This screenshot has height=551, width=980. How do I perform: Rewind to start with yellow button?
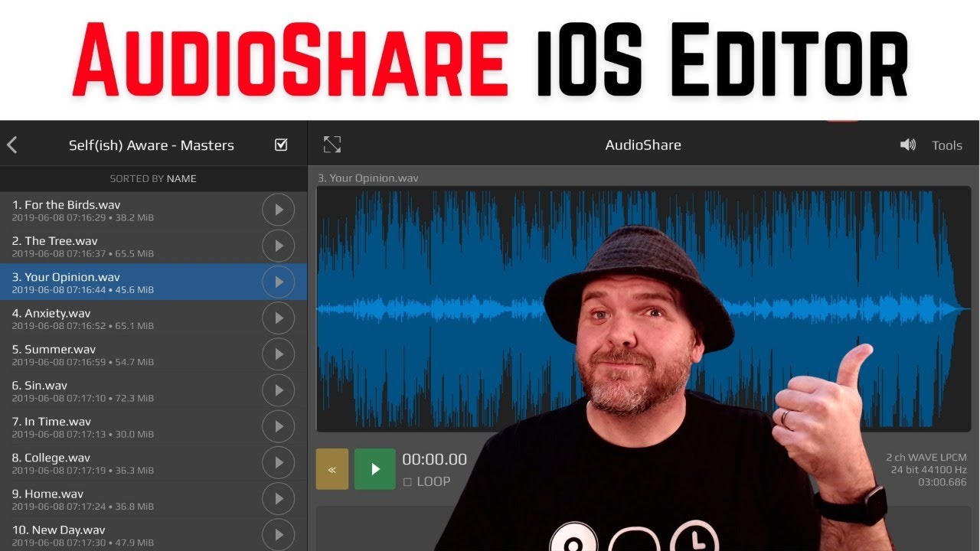(332, 469)
